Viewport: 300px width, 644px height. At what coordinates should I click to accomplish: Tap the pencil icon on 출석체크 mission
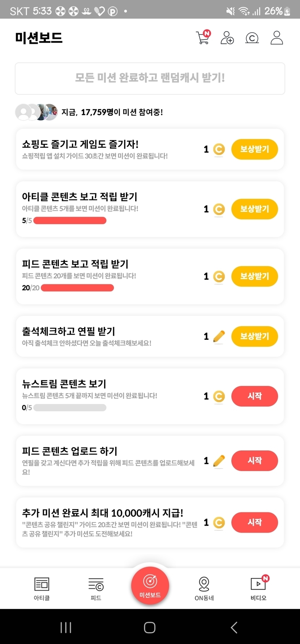[219, 336]
